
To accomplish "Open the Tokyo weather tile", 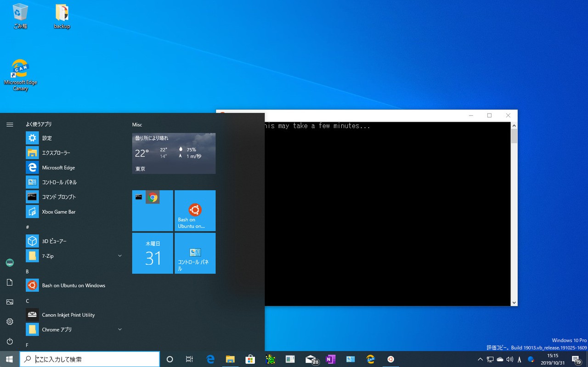I will point(174,153).
